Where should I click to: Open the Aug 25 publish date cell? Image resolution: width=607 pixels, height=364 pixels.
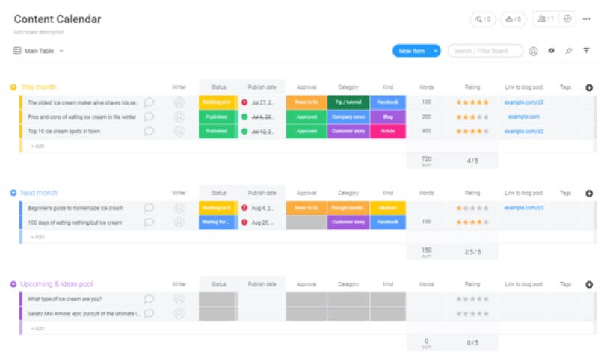click(x=262, y=223)
